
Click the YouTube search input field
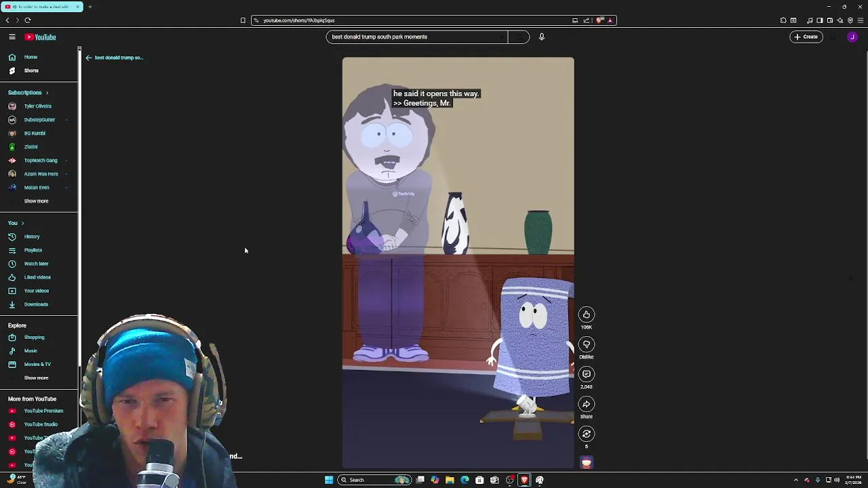tap(416, 37)
